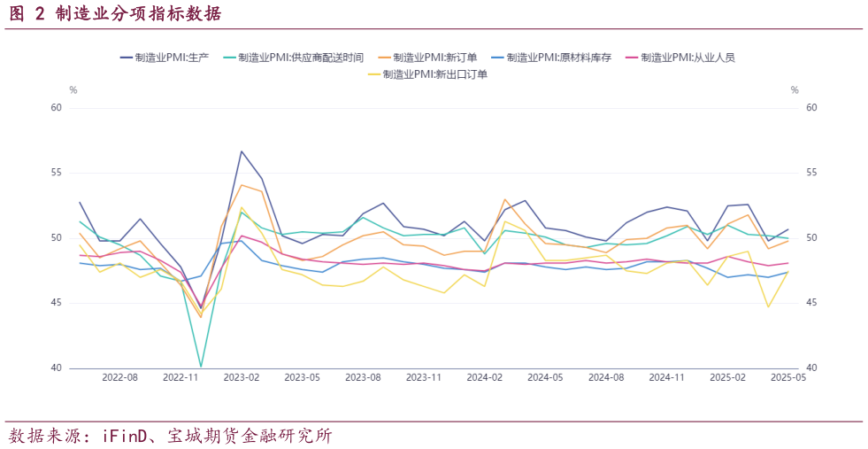Click the orange legend marker for 新订单
868x449 pixels.
click(x=382, y=58)
